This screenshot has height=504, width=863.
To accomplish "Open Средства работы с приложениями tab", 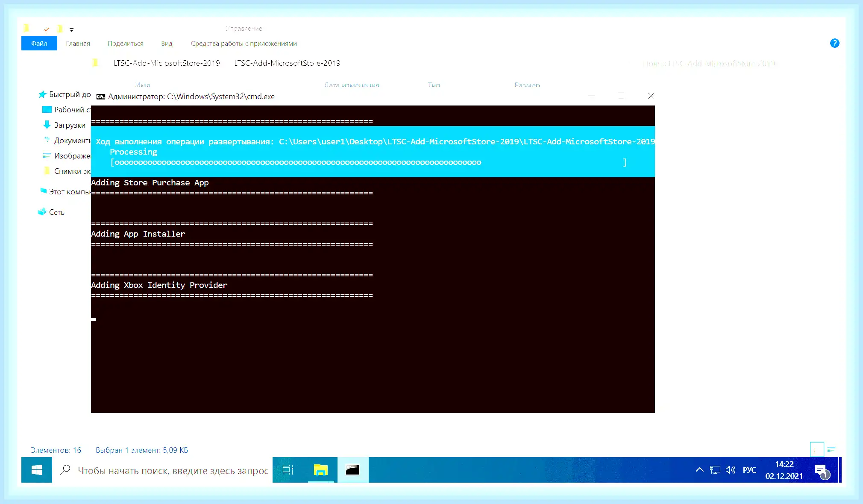I will [244, 43].
